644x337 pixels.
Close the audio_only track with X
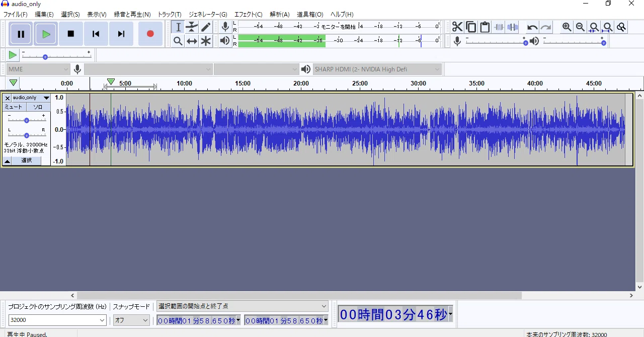(7, 98)
